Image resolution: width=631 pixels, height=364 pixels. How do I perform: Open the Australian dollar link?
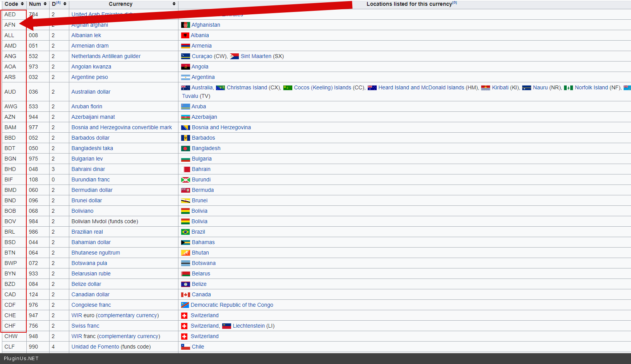click(91, 92)
